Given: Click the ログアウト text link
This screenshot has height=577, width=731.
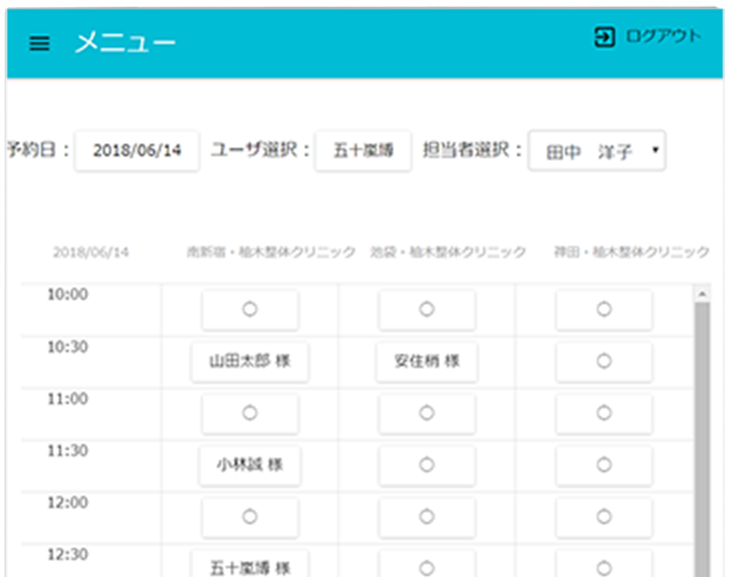Looking at the screenshot, I should 662,37.
